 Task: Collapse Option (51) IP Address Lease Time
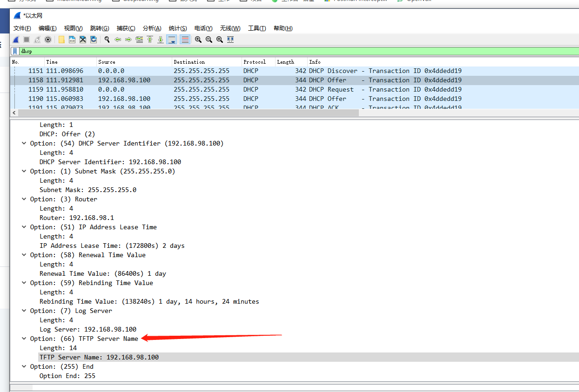(24, 227)
